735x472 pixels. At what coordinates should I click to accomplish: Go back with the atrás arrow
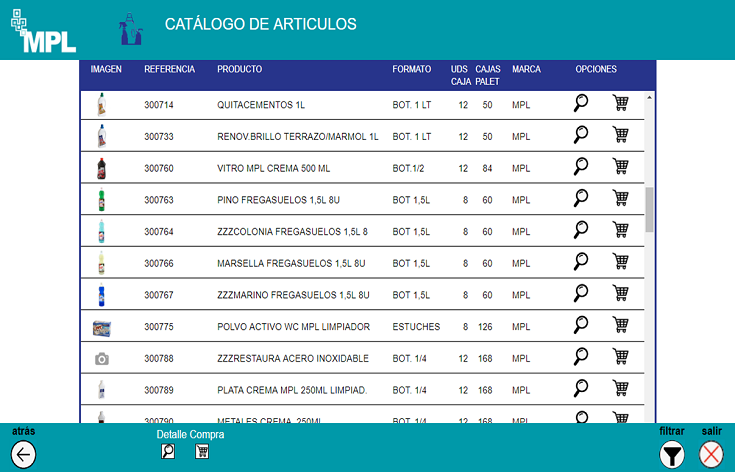(x=23, y=454)
